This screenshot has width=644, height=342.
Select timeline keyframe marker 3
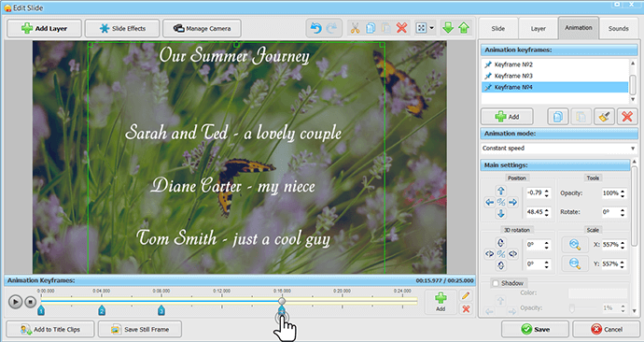tap(161, 310)
